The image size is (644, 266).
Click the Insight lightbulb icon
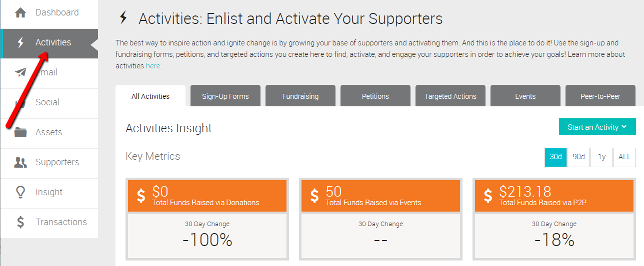20,192
